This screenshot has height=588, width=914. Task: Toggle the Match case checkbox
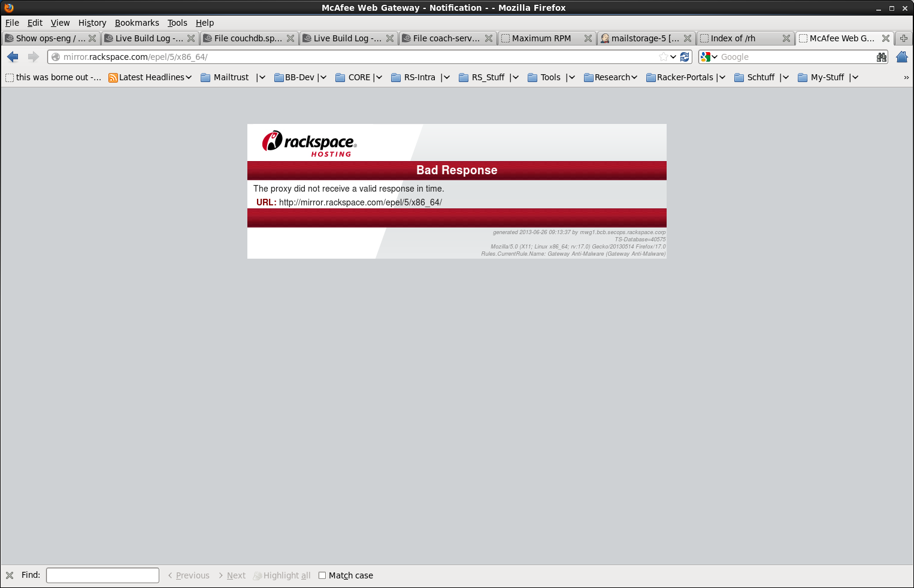pos(322,575)
